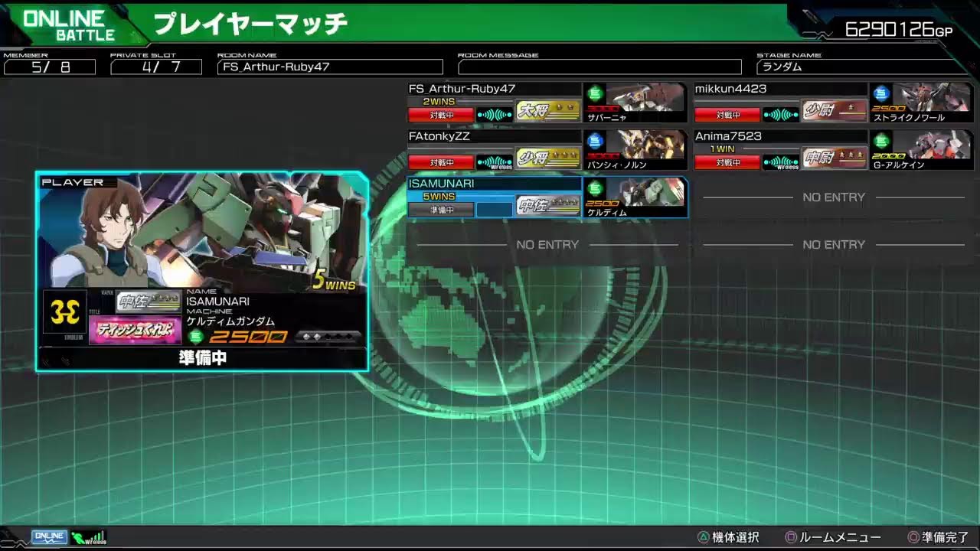Click the ONLINE status icon in bottom bar
980x551 pixels.
tap(49, 537)
